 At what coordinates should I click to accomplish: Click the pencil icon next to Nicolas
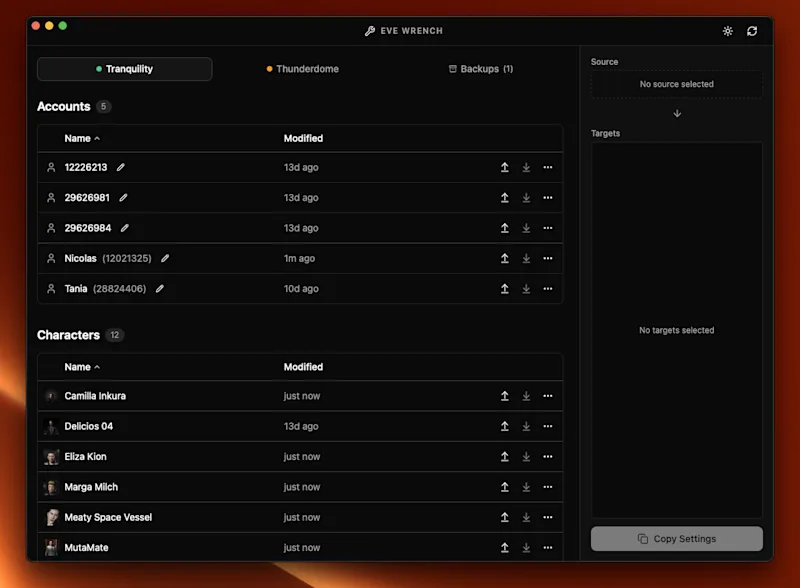(x=165, y=258)
